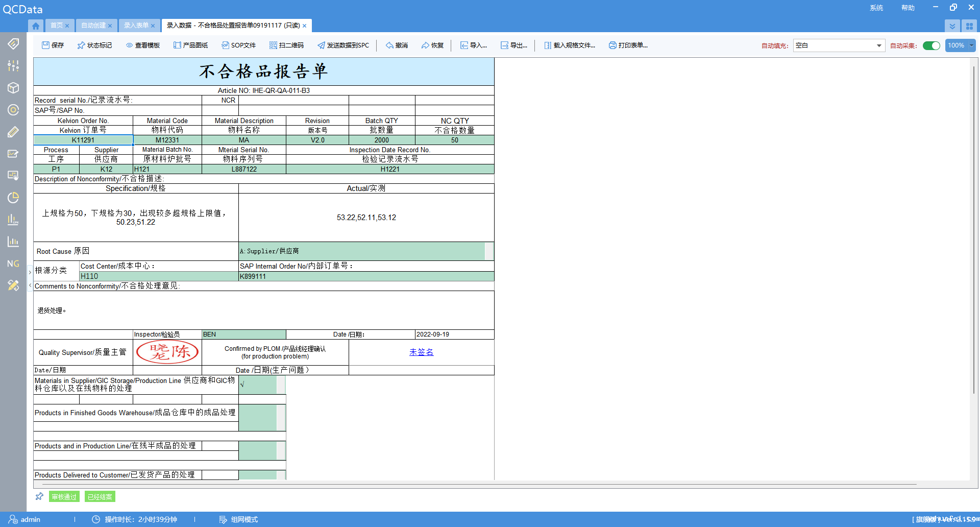Open the Root Cause supplier dropdown

pos(488,251)
